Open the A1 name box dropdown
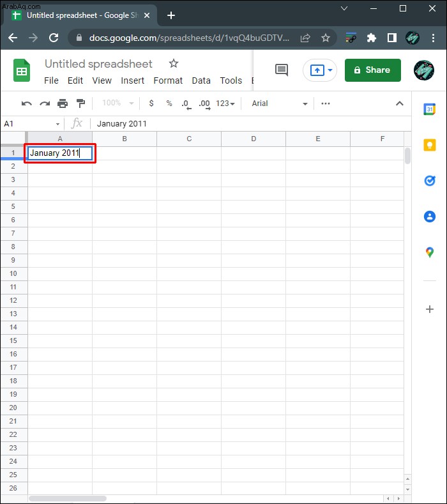Image resolution: width=447 pixels, height=504 pixels. pos(57,124)
